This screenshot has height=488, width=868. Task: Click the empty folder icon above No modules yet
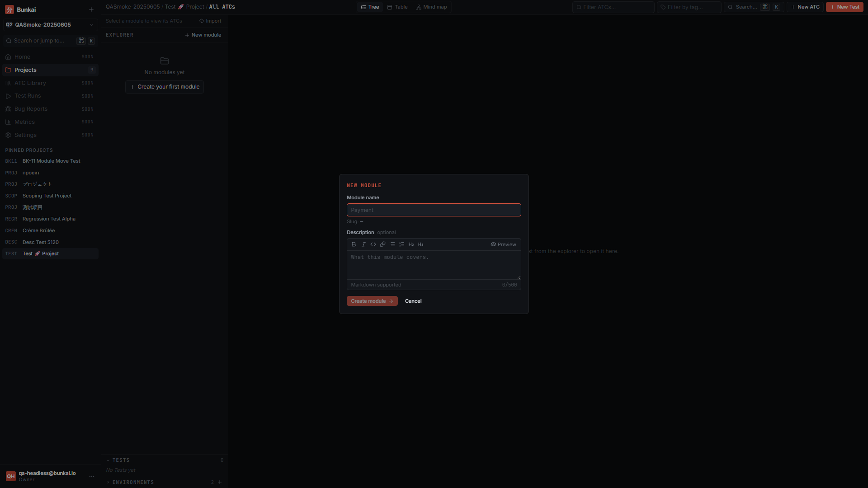[165, 61]
